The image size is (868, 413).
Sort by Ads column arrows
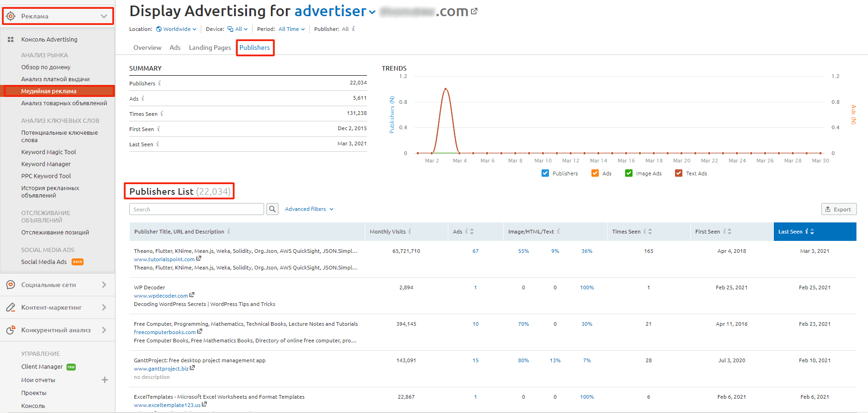472,232
